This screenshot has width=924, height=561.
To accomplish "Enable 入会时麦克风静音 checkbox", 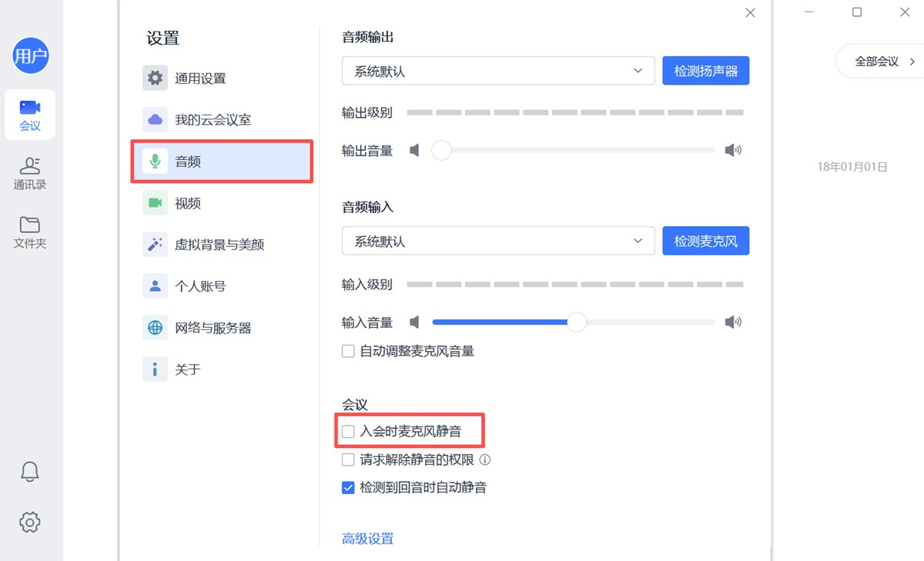I will click(347, 431).
